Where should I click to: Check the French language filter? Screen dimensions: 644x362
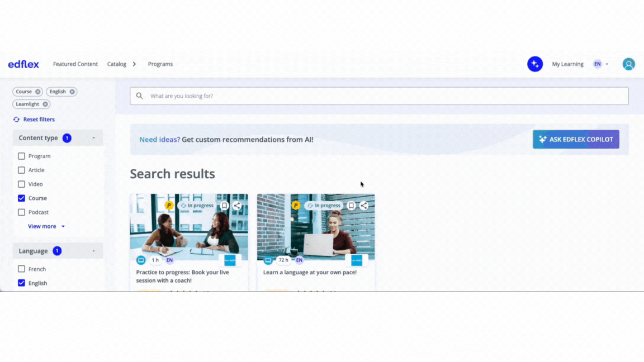pos(21,269)
